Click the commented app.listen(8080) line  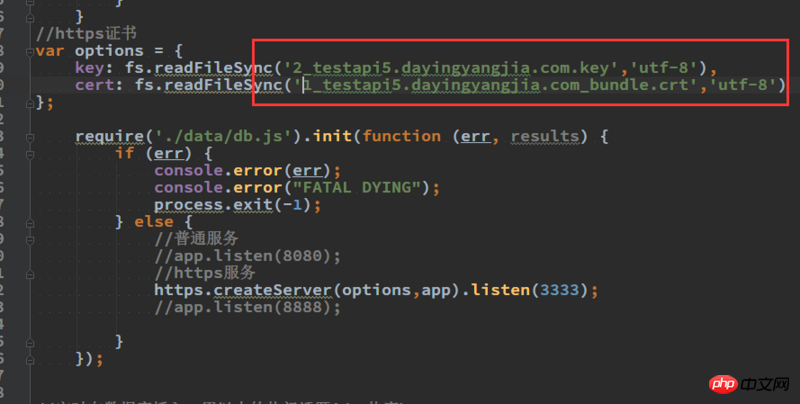(247, 256)
